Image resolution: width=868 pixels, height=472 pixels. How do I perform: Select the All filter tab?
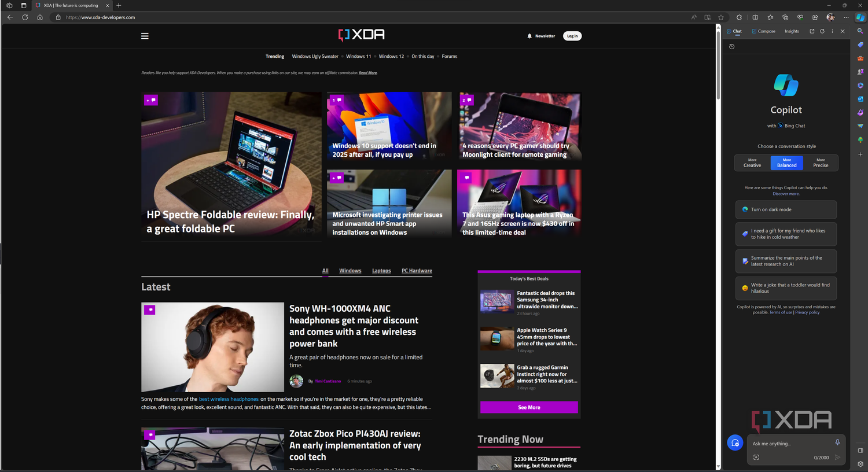pyautogui.click(x=325, y=271)
